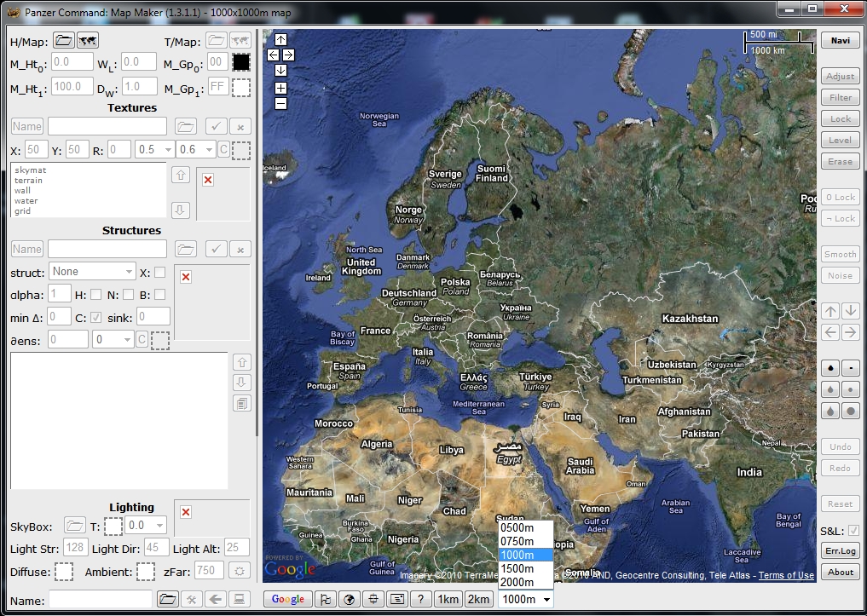This screenshot has height=616, width=867.
Task: Move texture up in the textures list
Action: [180, 176]
